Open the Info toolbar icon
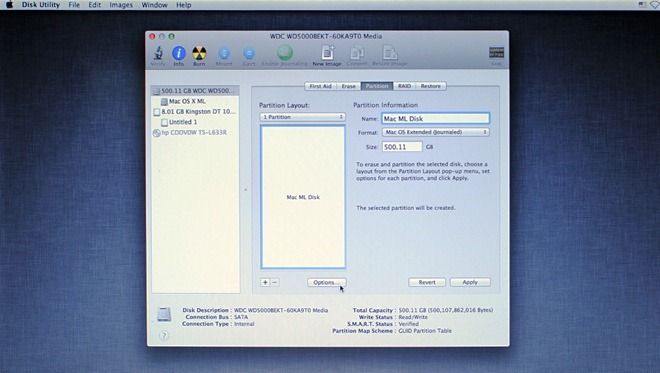 click(179, 53)
